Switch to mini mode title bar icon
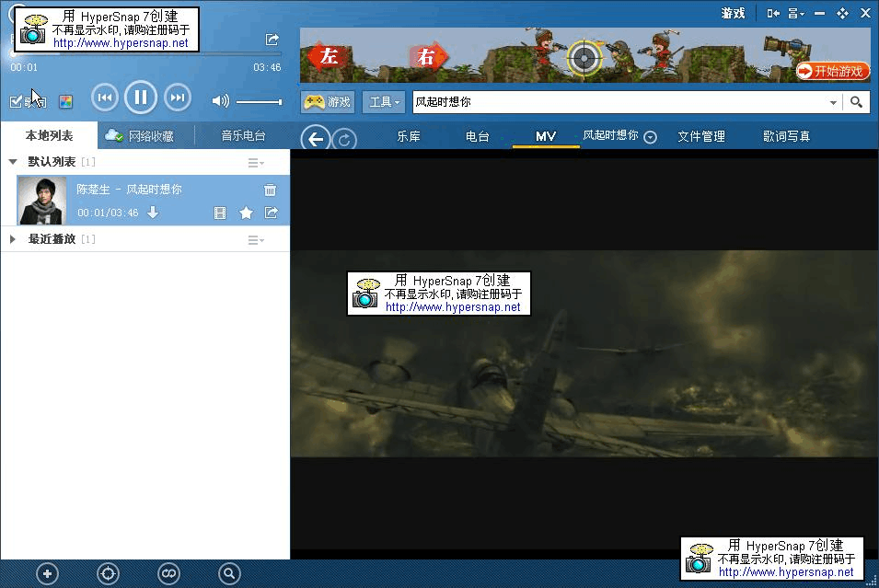This screenshot has width=879, height=588. (773, 14)
